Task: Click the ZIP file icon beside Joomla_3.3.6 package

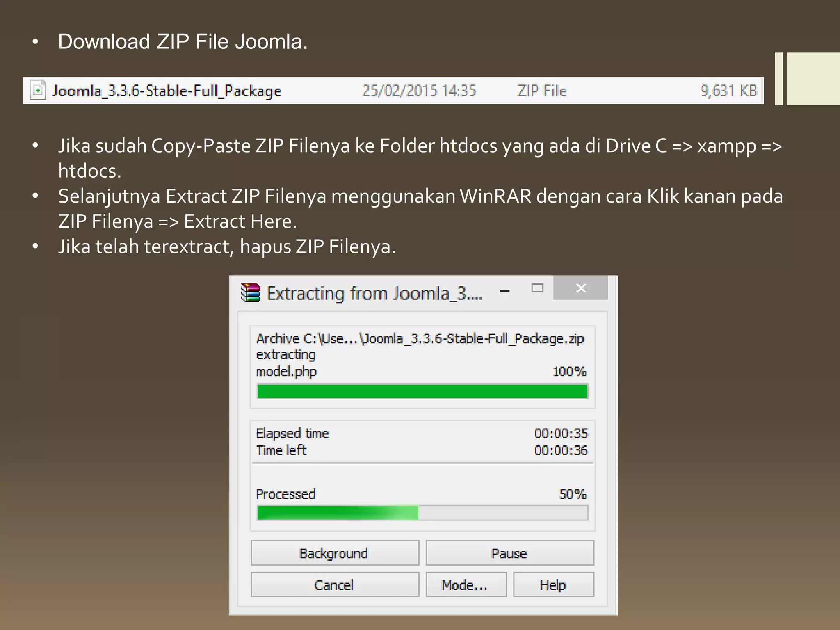Action: pos(38,90)
